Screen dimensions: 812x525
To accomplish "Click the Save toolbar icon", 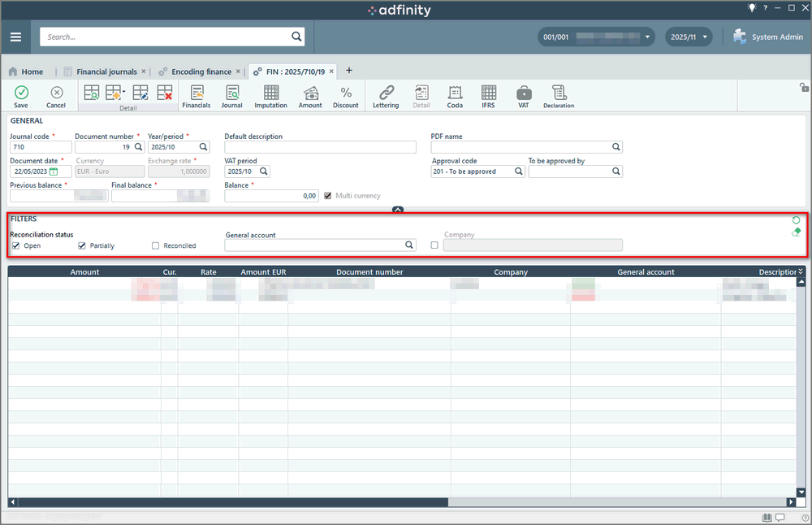I will coord(21,94).
